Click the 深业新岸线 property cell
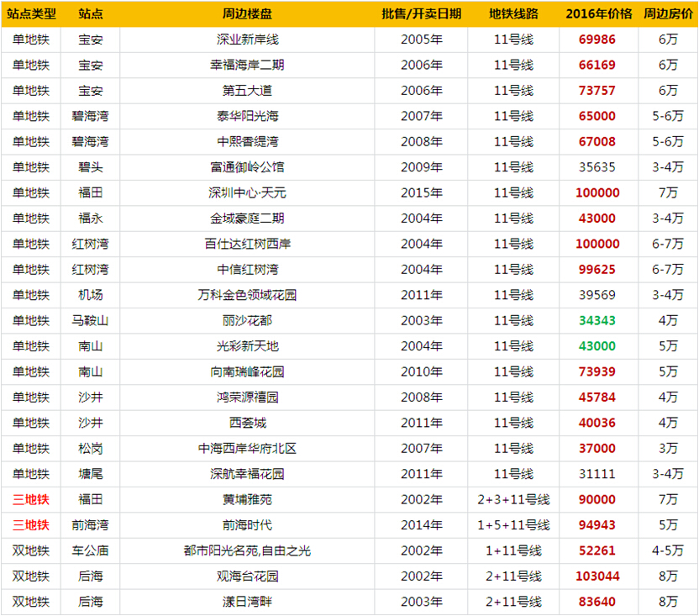This screenshot has height=616, width=699. pyautogui.click(x=247, y=39)
